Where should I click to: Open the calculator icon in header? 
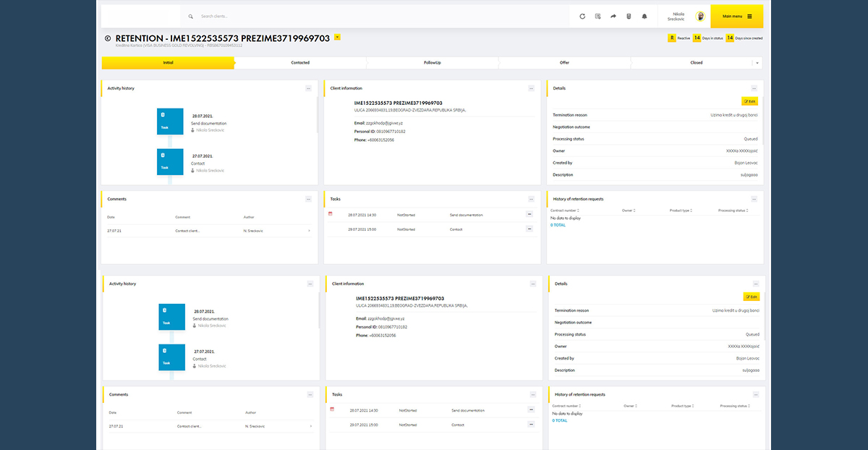tap(629, 16)
